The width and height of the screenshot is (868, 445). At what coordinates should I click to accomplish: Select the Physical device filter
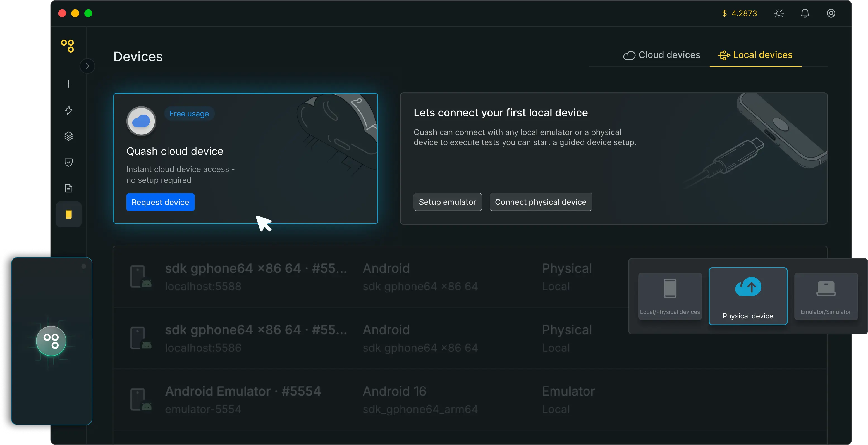pyautogui.click(x=748, y=297)
